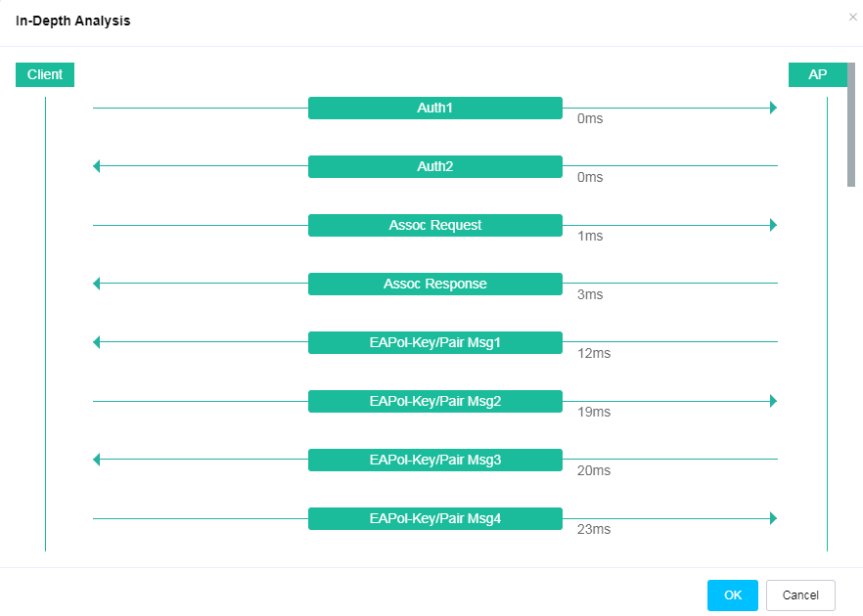This screenshot has width=863, height=616.
Task: Click the Cancel button
Action: 800,595
